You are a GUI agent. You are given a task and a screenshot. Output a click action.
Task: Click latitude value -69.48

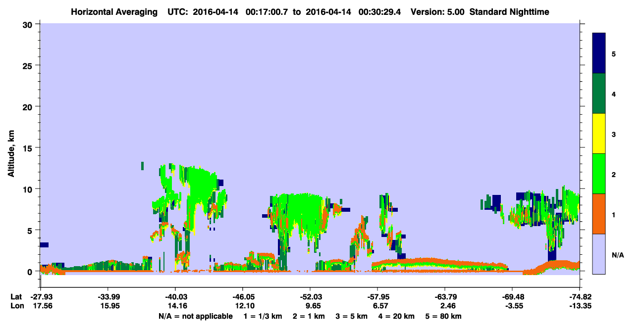512,297
